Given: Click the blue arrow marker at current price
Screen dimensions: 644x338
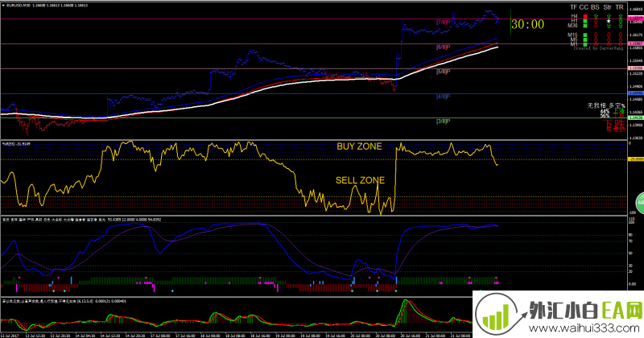Looking at the screenshot, I should click(x=497, y=22).
